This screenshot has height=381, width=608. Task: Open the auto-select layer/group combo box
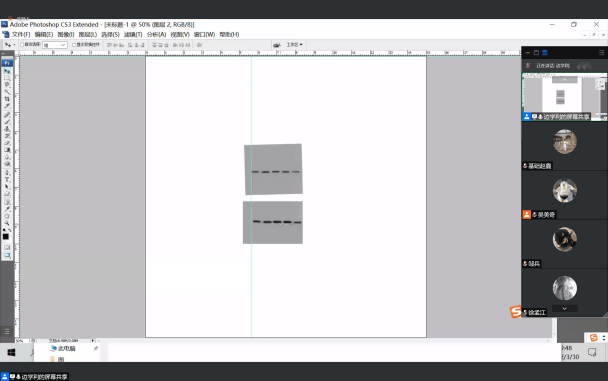(55, 45)
